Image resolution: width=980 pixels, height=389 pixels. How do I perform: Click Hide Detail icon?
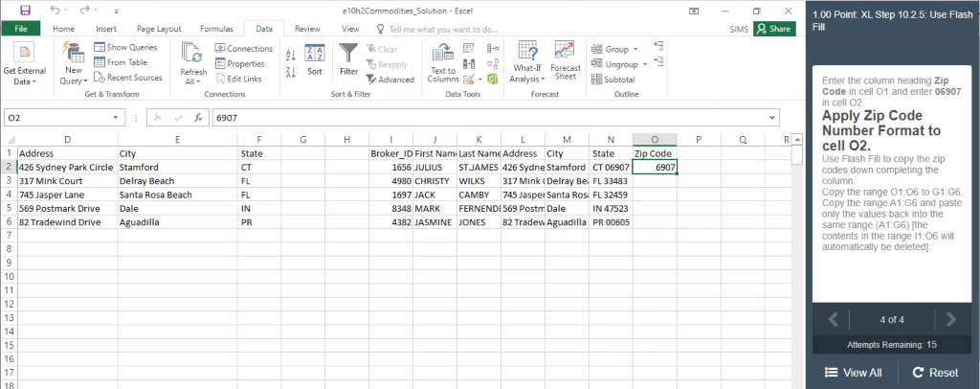[658, 60]
